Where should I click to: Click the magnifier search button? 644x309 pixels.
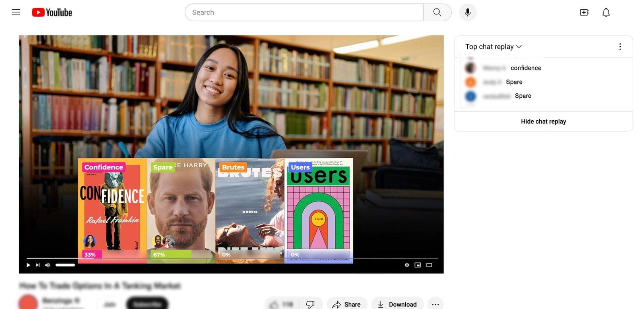click(438, 12)
